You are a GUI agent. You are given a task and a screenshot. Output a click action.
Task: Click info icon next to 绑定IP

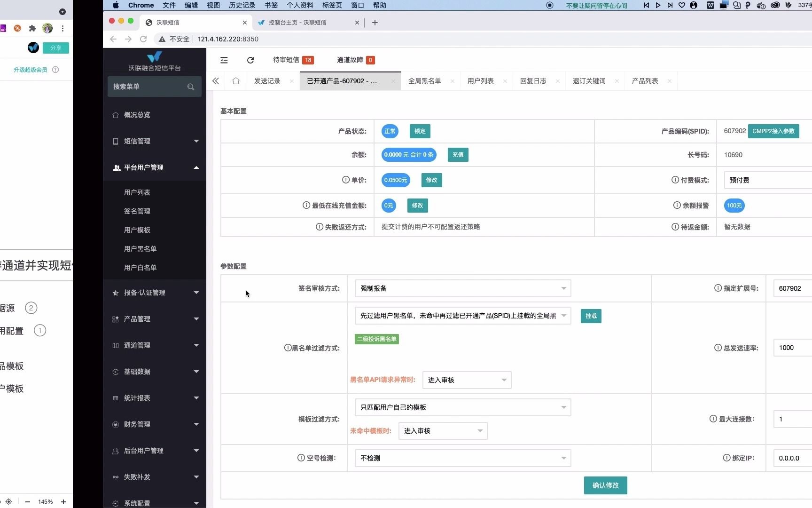click(727, 458)
